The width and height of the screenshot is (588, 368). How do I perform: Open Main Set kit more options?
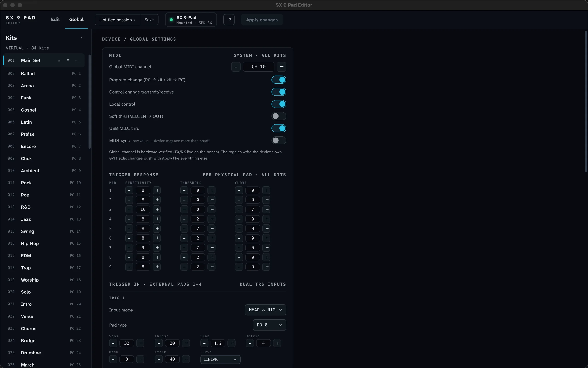coord(77,60)
